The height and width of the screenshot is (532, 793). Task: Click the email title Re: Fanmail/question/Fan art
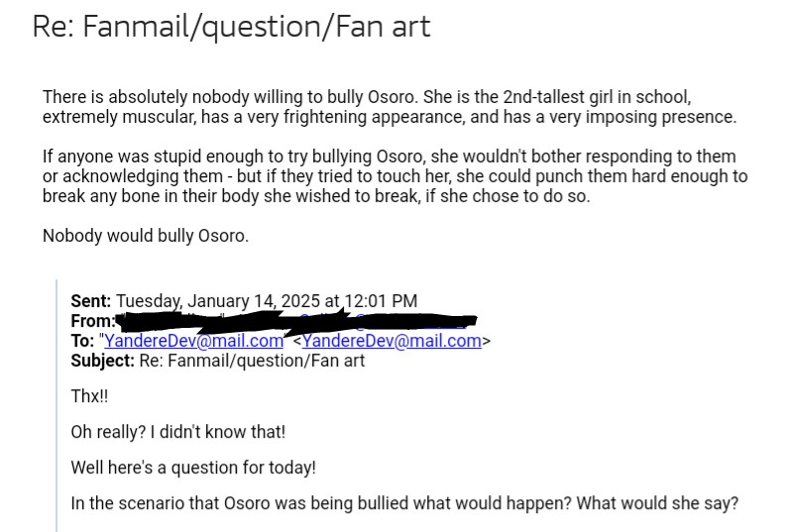pos(231,27)
